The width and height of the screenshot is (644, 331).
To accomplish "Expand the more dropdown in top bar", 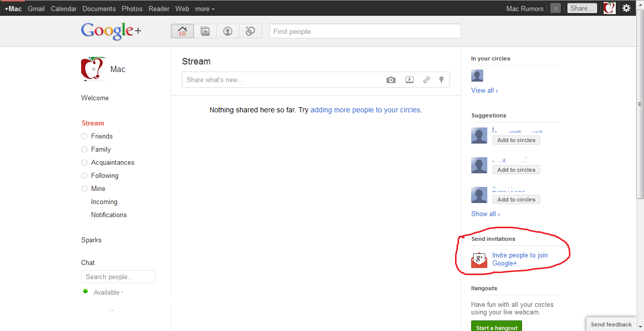I will click(x=205, y=9).
